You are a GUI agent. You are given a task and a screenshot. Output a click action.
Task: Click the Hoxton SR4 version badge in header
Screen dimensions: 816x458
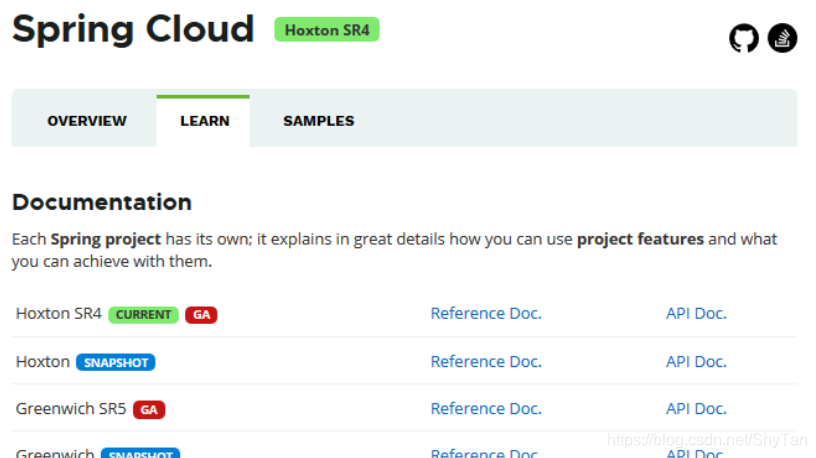coord(327,30)
